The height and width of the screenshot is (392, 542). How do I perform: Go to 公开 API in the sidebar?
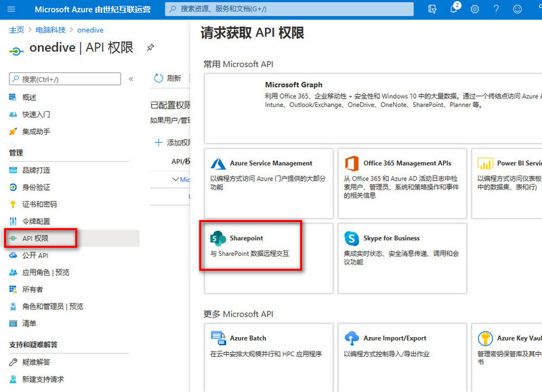tap(35, 255)
